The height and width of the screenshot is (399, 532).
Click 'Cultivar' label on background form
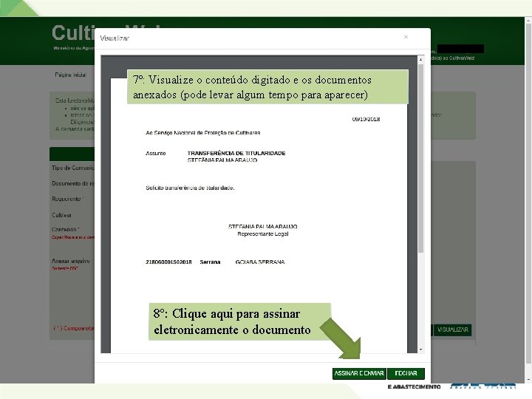[x=61, y=215]
